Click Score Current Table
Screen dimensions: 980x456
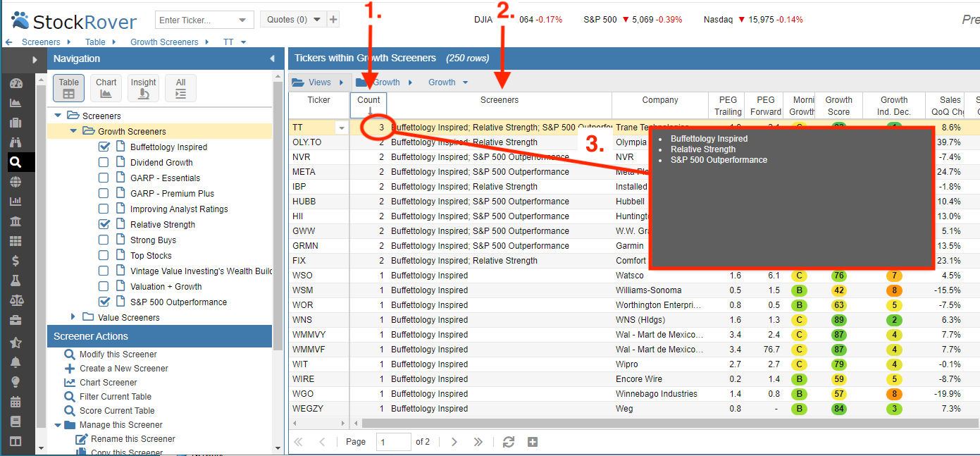coord(117,411)
